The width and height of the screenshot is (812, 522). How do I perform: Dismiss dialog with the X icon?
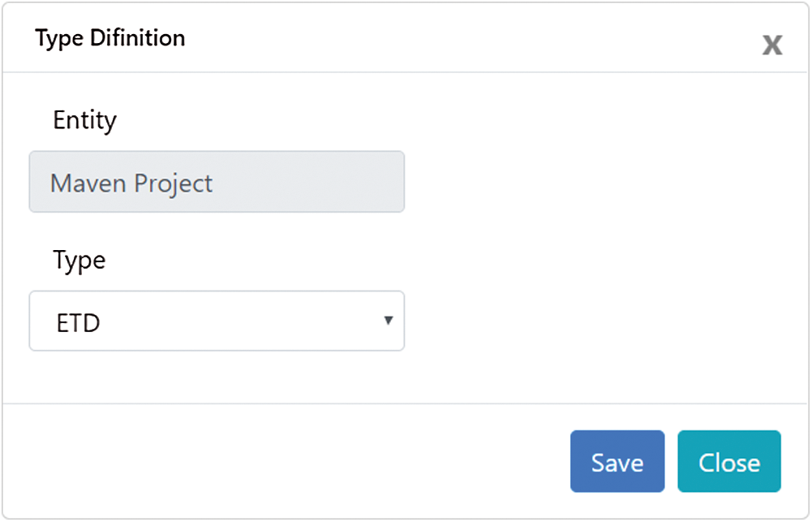click(771, 45)
